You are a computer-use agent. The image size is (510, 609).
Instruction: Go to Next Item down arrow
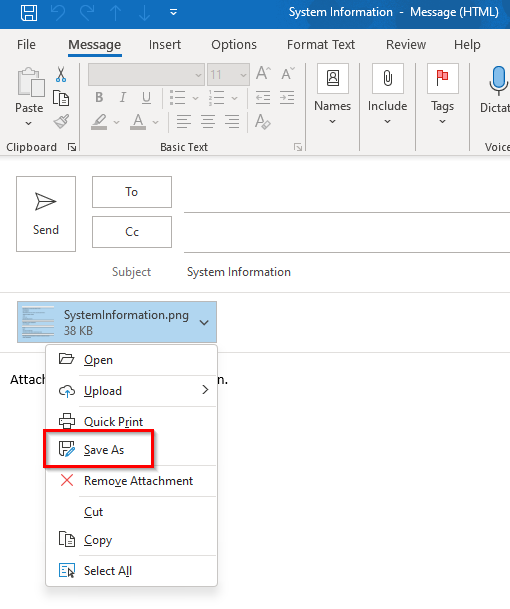click(x=144, y=12)
